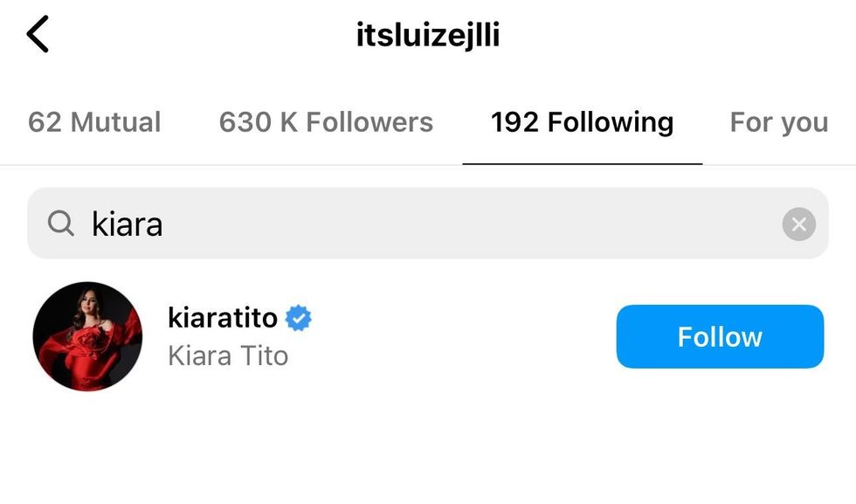Focus the search field containing kiara
The width and height of the screenshot is (856, 504).
428,224
